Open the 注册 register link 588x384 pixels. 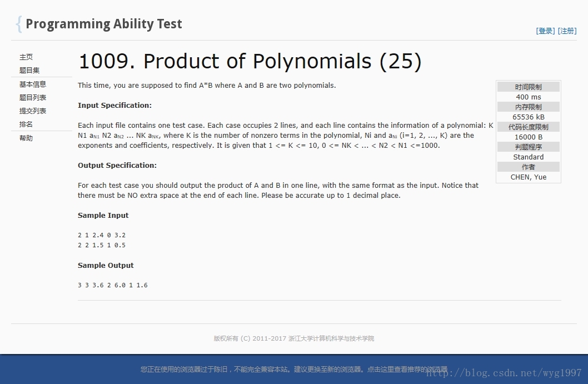567,31
